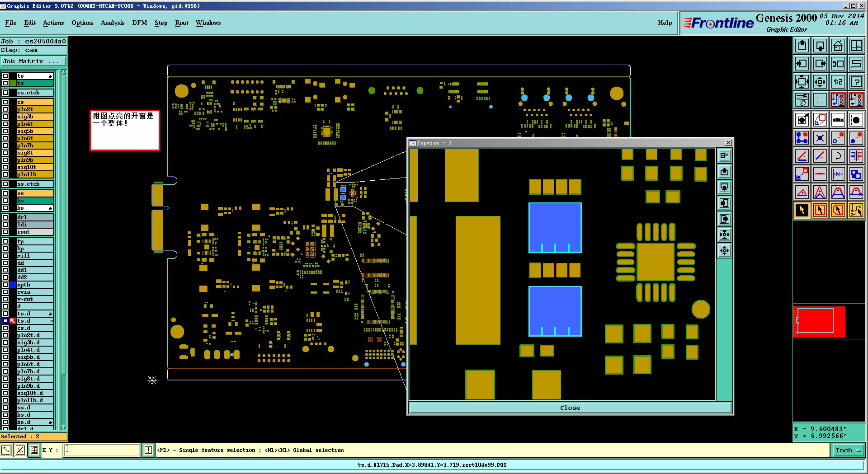Open the Actions menu
Screen dimensions: 868x474
point(53,23)
